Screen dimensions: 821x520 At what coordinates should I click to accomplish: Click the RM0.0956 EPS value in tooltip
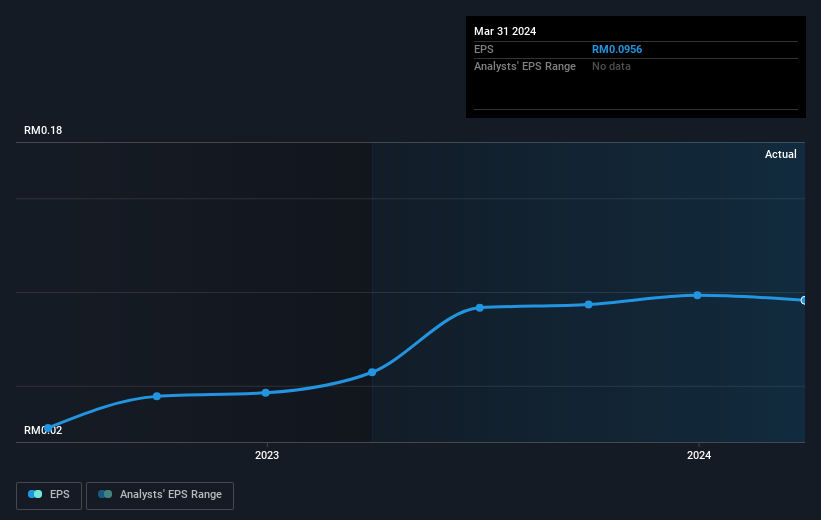[617, 49]
